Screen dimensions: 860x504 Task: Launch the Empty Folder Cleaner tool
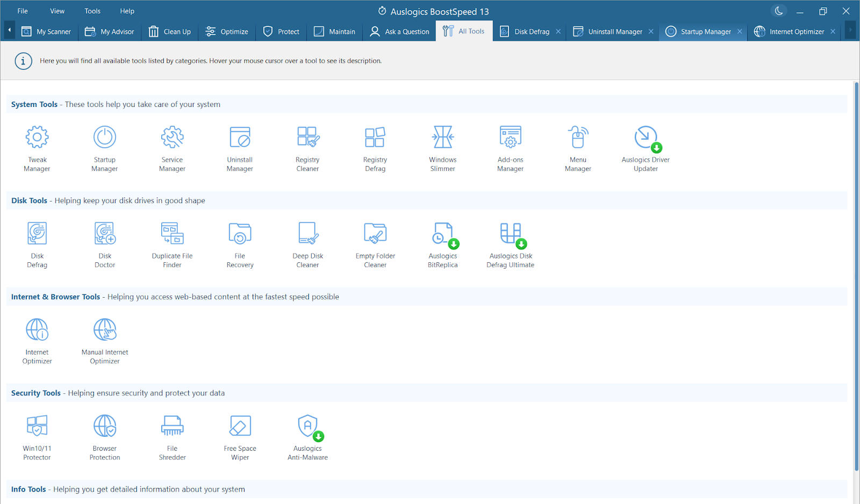click(375, 245)
